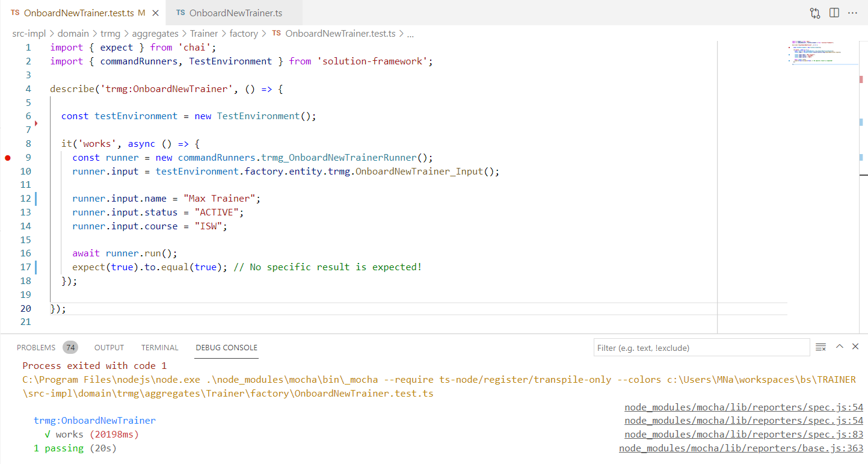The height and width of the screenshot is (464, 868).
Task: Click the Debug Console filter input field
Action: (701, 347)
